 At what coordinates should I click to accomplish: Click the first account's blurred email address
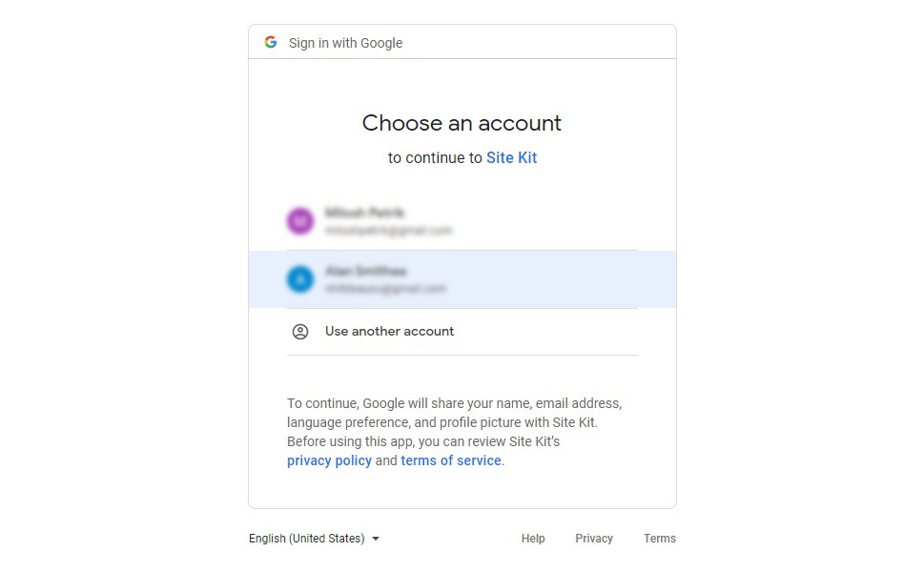388,231
